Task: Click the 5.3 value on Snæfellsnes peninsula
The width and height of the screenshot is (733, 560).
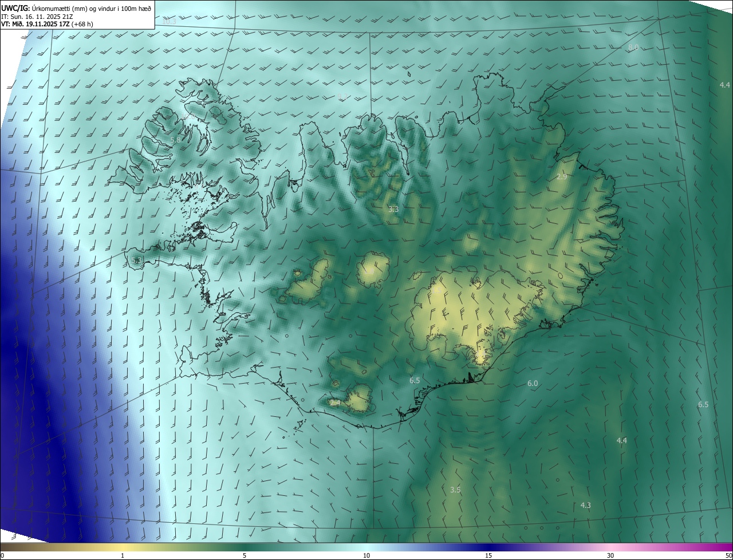Action: pyautogui.click(x=136, y=261)
